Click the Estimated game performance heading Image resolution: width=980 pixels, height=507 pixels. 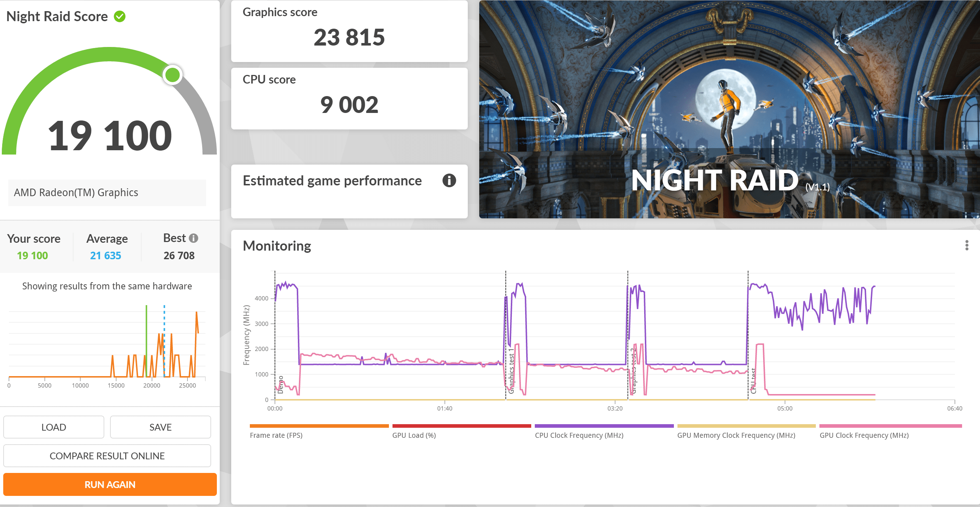pos(332,180)
